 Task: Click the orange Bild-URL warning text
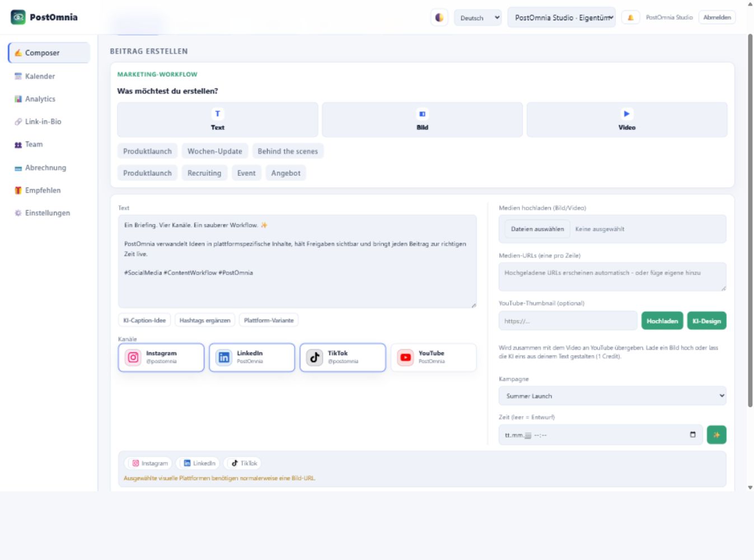pyautogui.click(x=219, y=478)
